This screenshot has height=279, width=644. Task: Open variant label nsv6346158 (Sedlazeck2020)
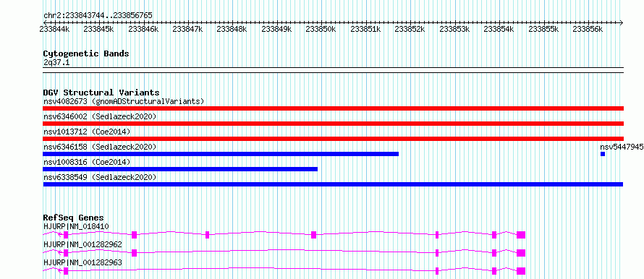pos(100,147)
